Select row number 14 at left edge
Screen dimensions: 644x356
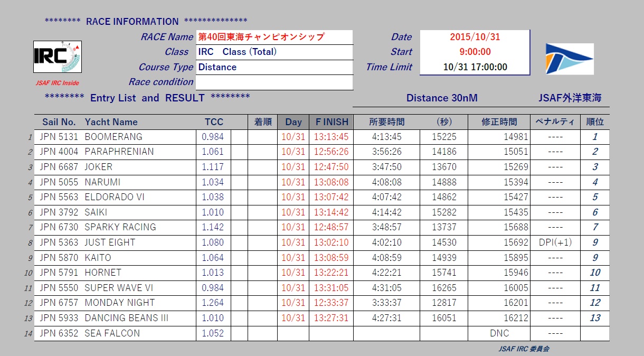click(x=30, y=334)
